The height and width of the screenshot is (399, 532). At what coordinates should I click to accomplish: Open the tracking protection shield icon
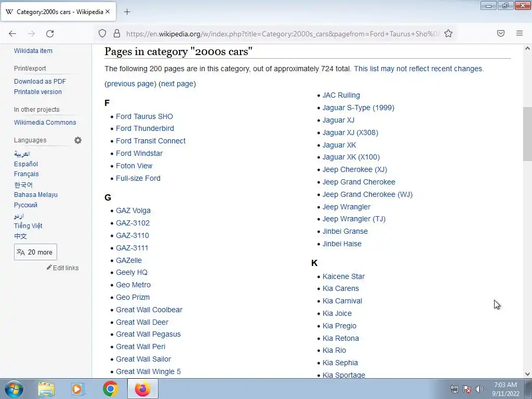(102, 33)
